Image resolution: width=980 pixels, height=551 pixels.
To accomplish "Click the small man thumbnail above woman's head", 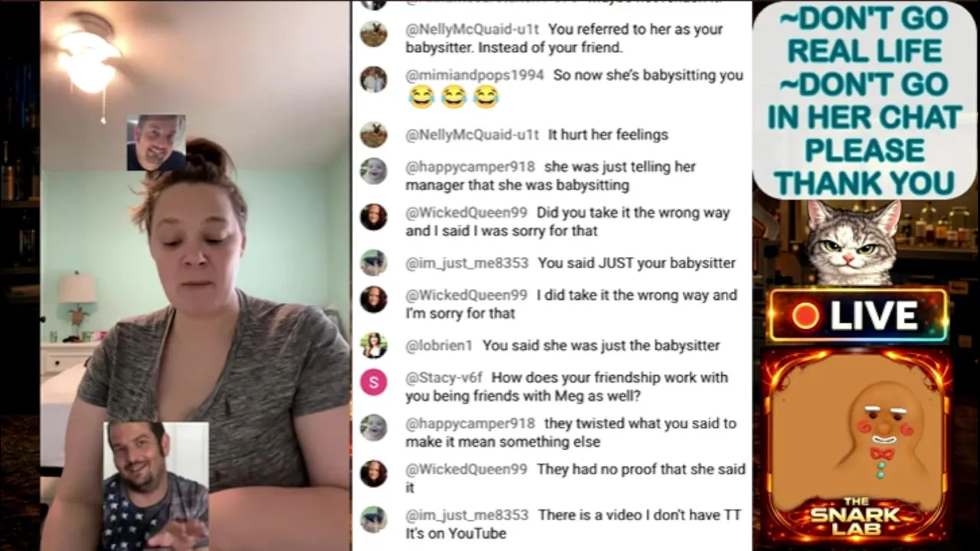I will (156, 142).
